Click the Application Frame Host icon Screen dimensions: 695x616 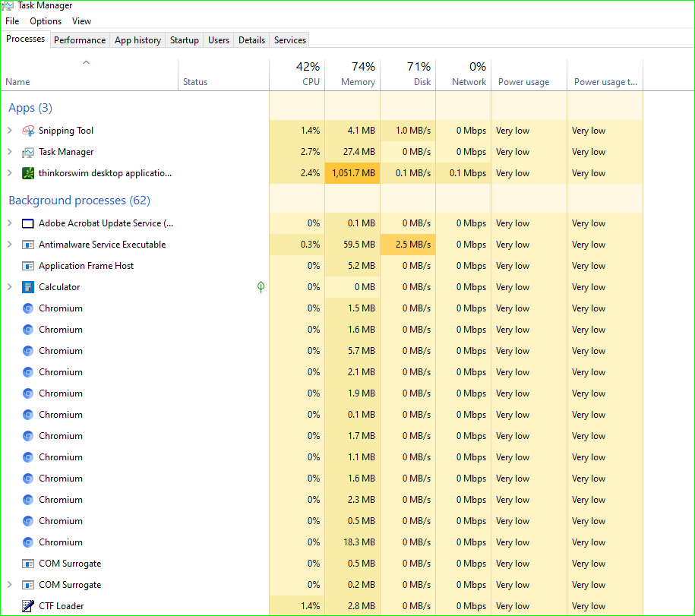click(x=28, y=266)
